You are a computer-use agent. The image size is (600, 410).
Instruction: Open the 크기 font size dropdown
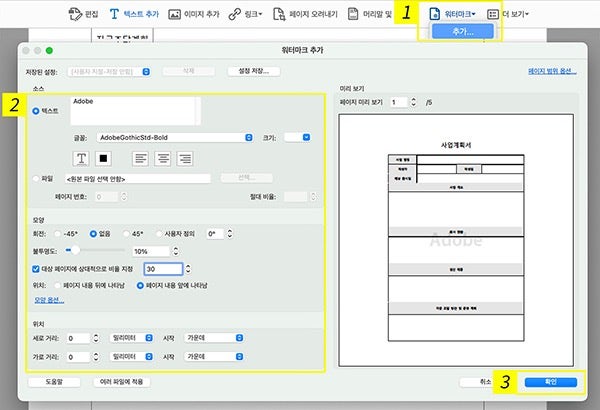[x=297, y=137]
